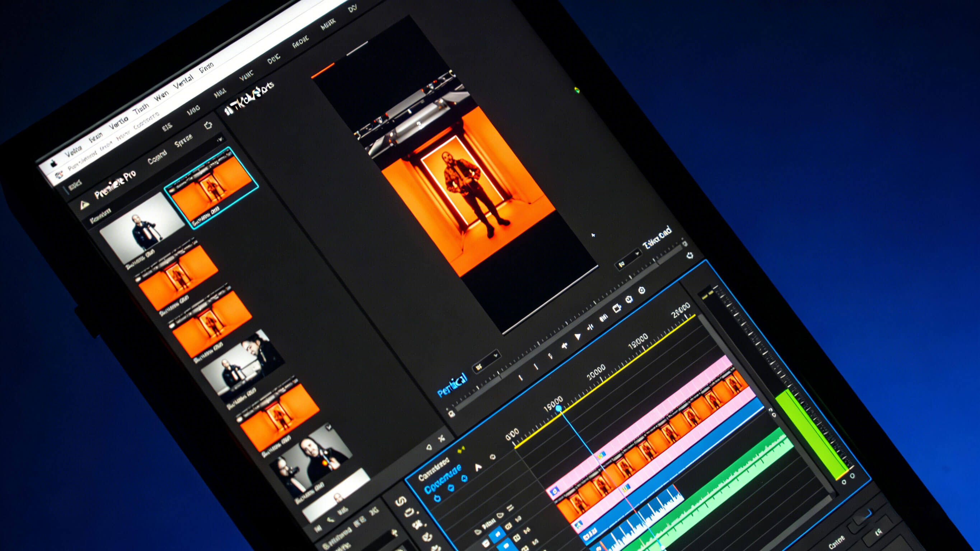980x551 pixels.
Task: Click the selection arrow tool in the timeline header
Action: (x=478, y=467)
